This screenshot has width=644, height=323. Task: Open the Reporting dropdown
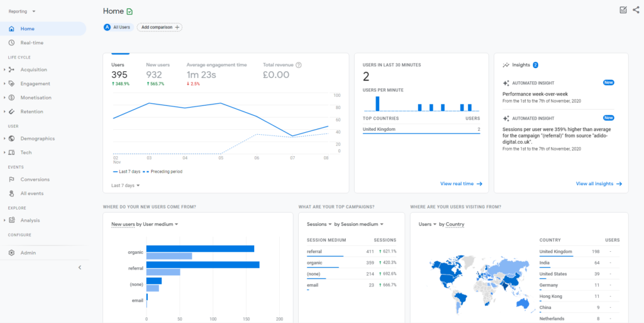22,11
